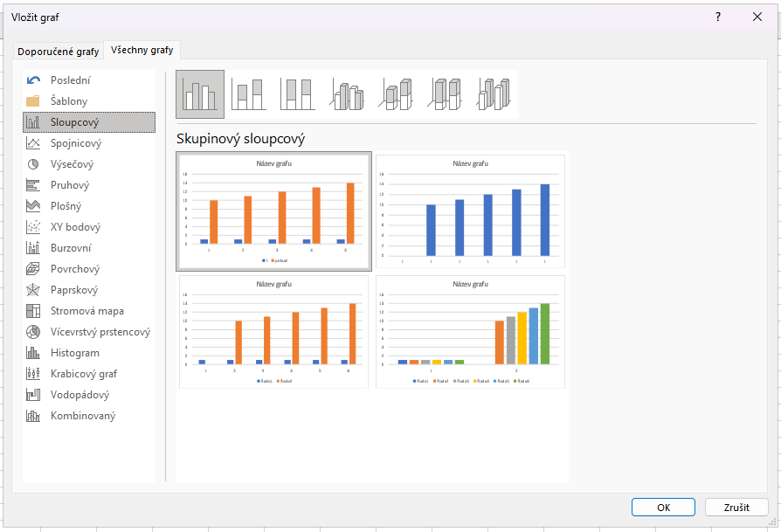Choose the 100% stacked column subtype icon

(x=298, y=94)
